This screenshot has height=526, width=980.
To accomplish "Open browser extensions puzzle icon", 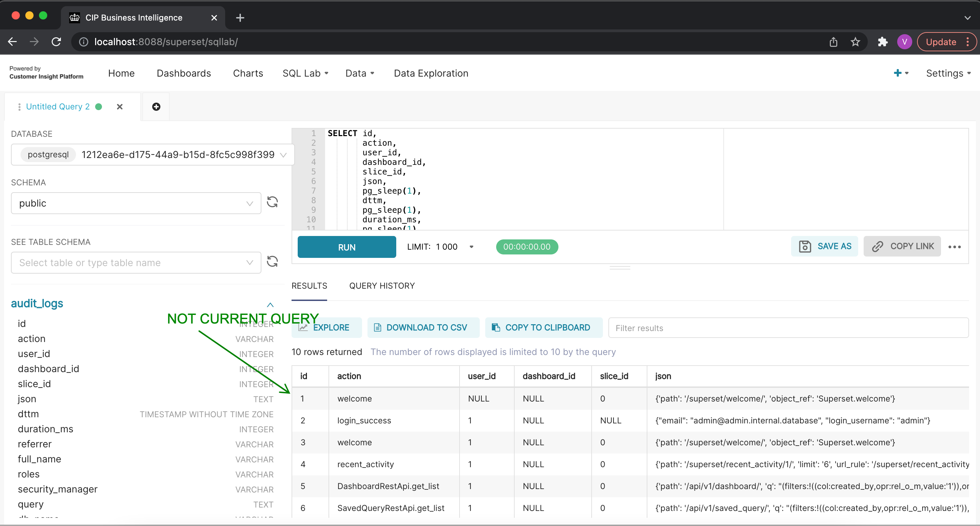I will point(882,42).
